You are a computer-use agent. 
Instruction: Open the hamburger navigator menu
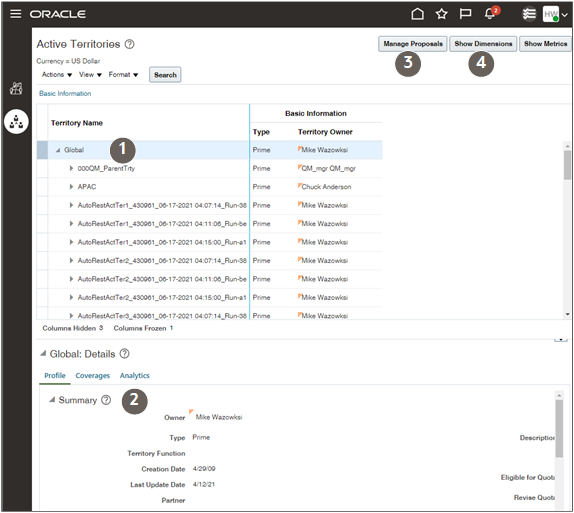click(15, 14)
